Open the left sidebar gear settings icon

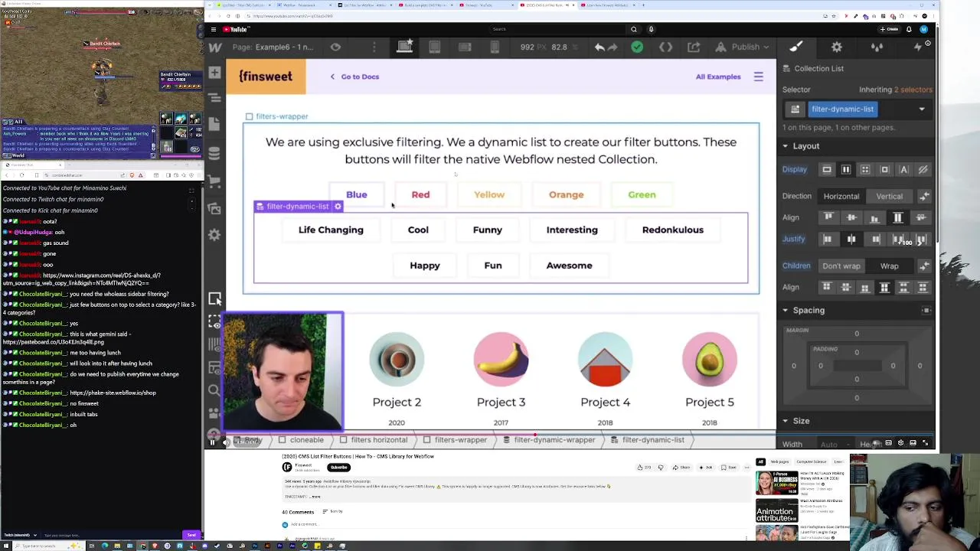point(214,235)
